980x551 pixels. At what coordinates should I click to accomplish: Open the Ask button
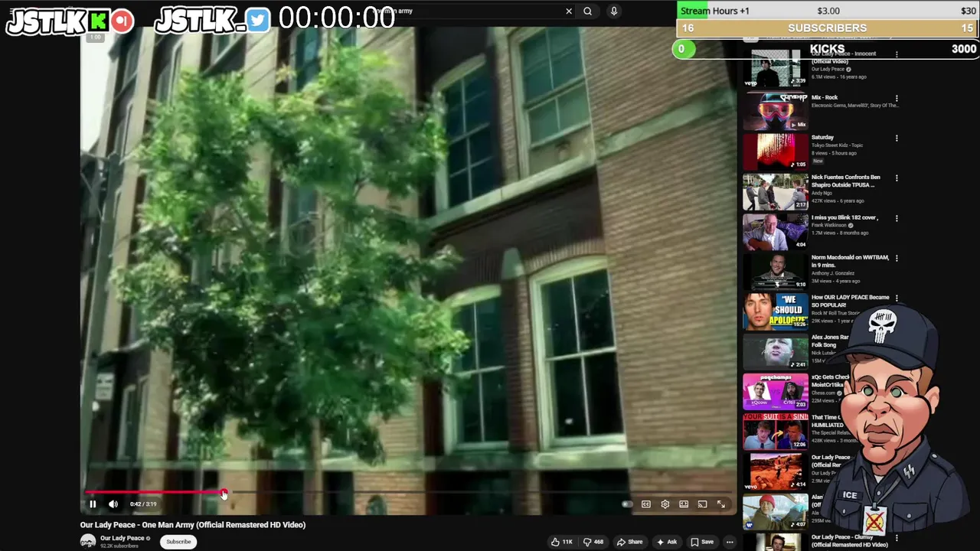pyautogui.click(x=667, y=542)
